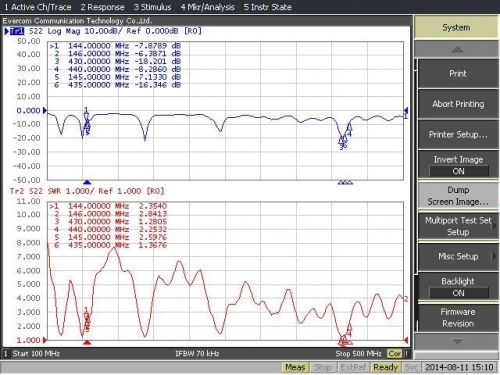Click the Print softkey
Image resolution: width=500 pixels, height=375 pixels.
tap(458, 74)
